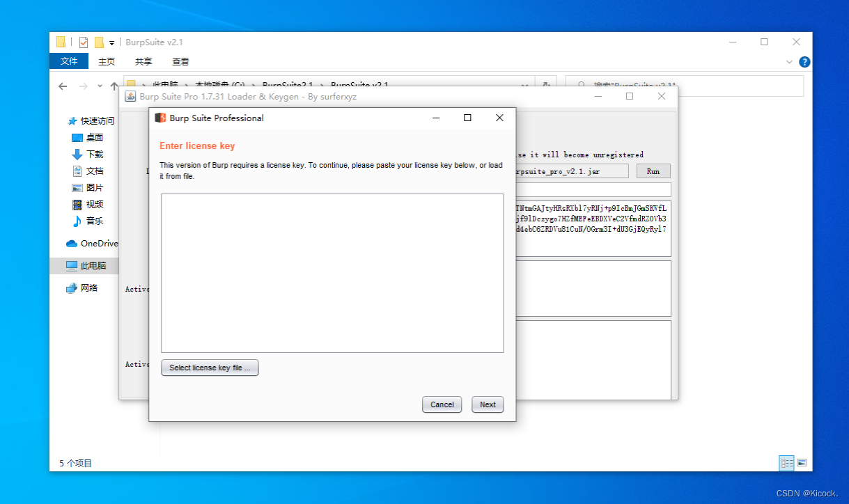Switch to large icons view in status bar
The width and height of the screenshot is (849, 504).
point(802,463)
